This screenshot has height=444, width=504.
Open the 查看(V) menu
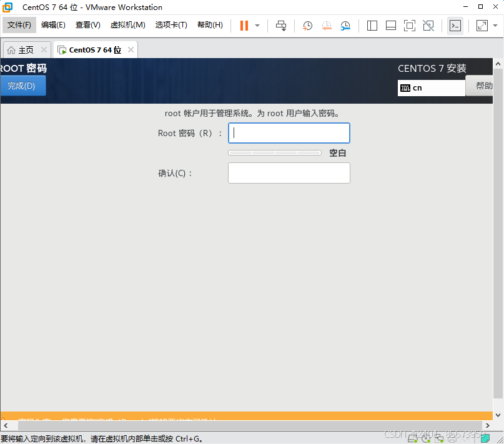tap(88, 25)
